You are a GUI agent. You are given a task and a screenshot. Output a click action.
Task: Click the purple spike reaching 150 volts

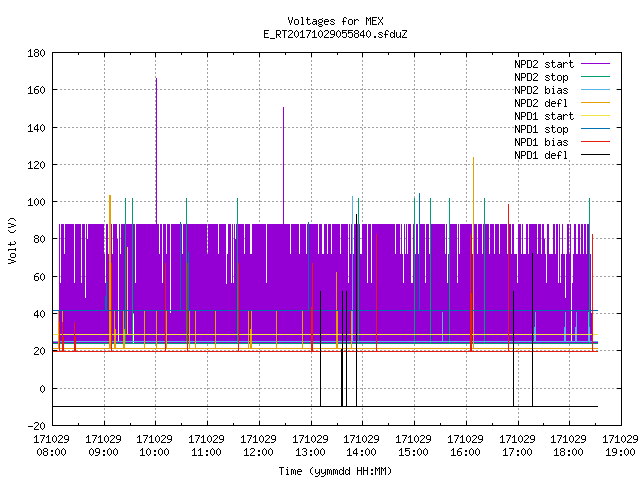284,165
